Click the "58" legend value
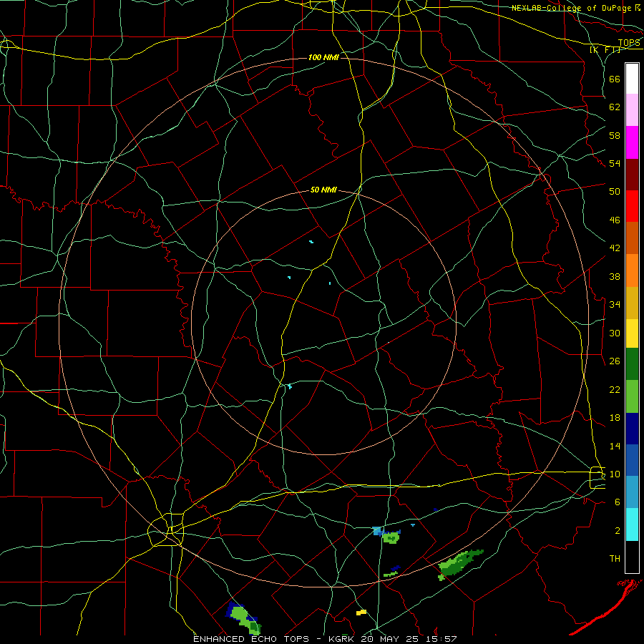Viewport: 644px width, 644px height. point(615,135)
